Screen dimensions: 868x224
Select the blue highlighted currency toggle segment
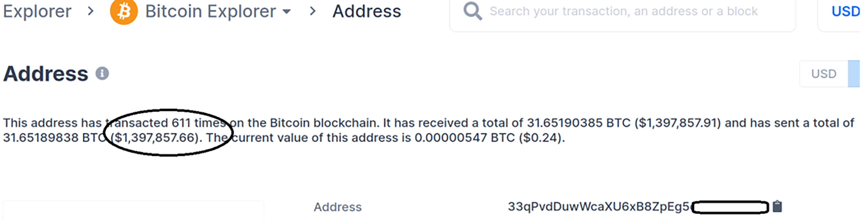coord(854,74)
